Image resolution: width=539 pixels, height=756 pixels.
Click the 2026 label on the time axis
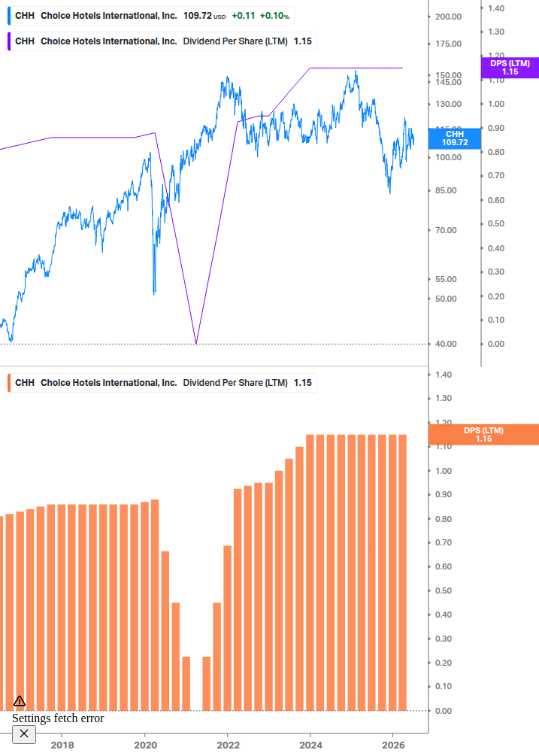point(393,745)
